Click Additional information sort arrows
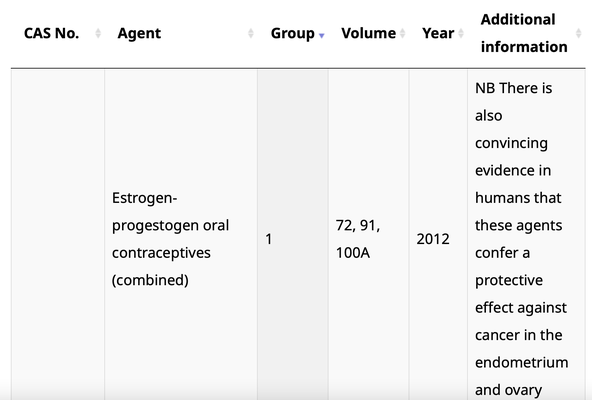The width and height of the screenshot is (592, 400). click(578, 33)
